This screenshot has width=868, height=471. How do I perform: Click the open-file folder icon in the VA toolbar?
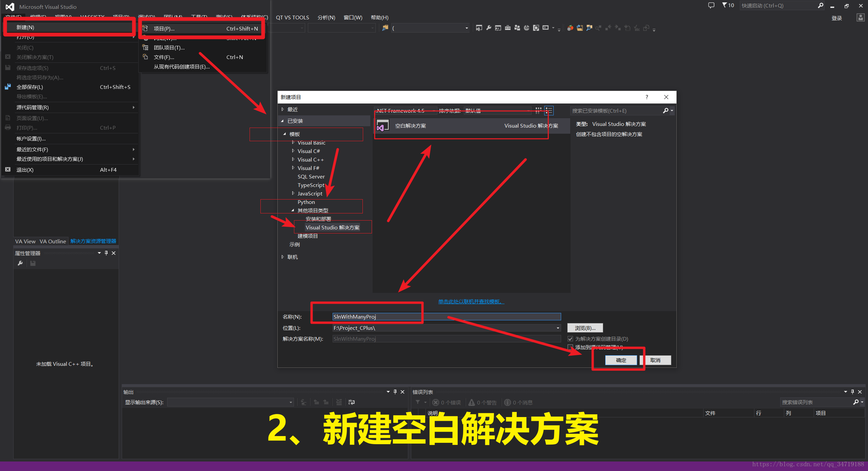coord(580,28)
